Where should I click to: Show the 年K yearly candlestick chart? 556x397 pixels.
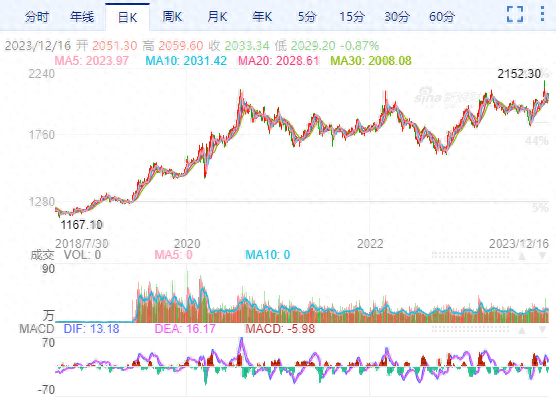(x=262, y=17)
